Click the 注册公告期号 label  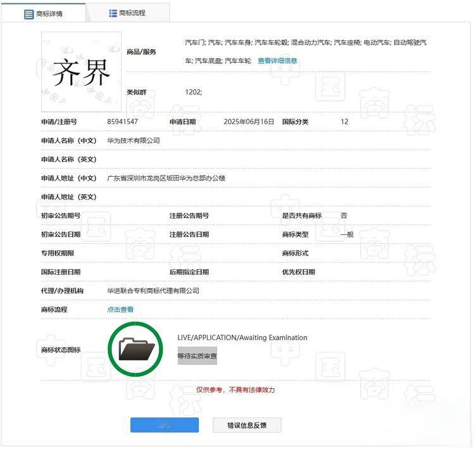click(189, 215)
